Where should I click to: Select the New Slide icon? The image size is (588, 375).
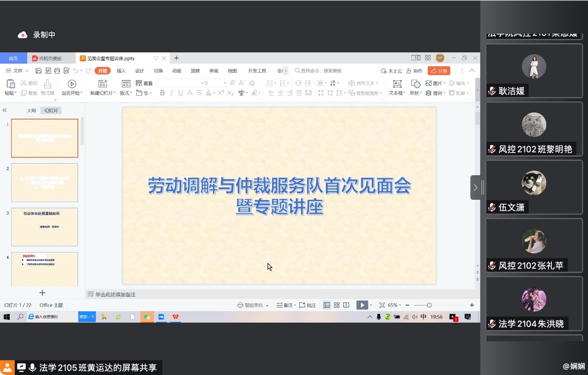tap(103, 83)
